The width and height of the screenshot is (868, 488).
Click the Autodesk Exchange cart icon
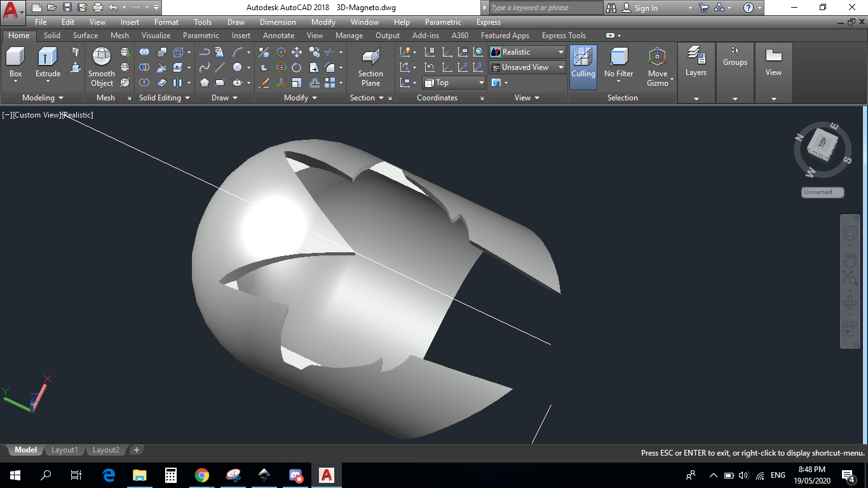(704, 8)
